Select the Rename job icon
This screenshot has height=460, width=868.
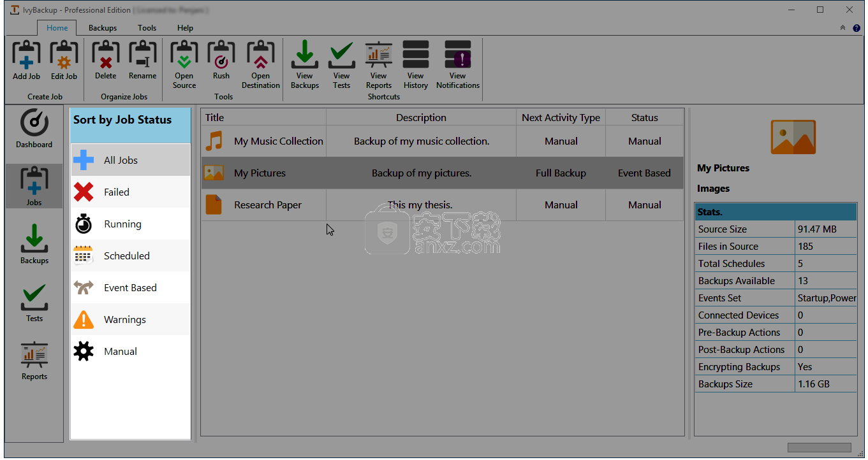point(142,61)
